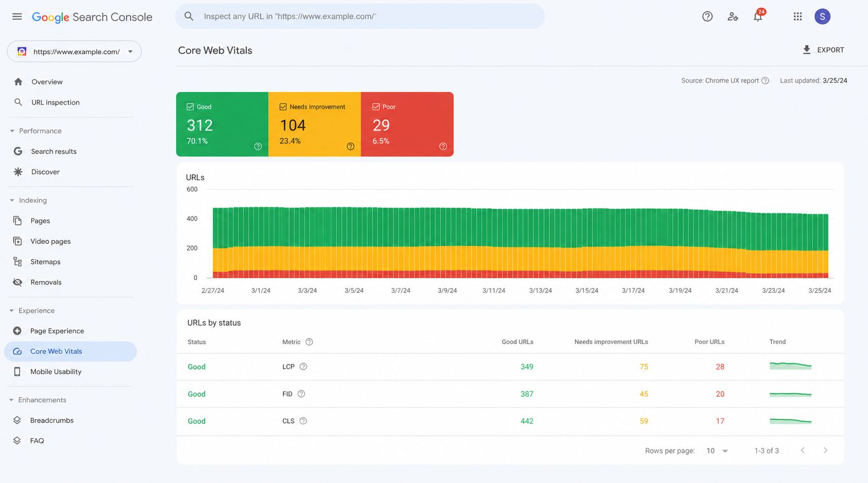Click help icon next to FID
Image resolution: width=868 pixels, height=483 pixels.
(x=302, y=394)
